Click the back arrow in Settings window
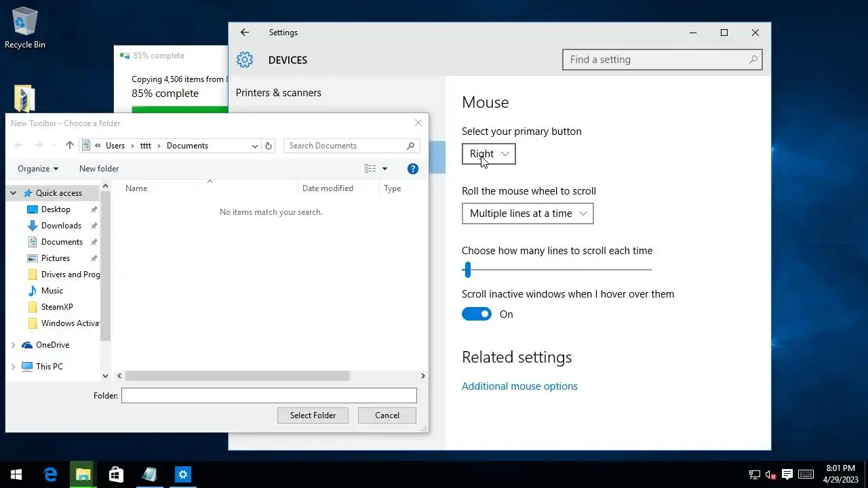Image resolution: width=868 pixels, height=488 pixels. point(245,33)
